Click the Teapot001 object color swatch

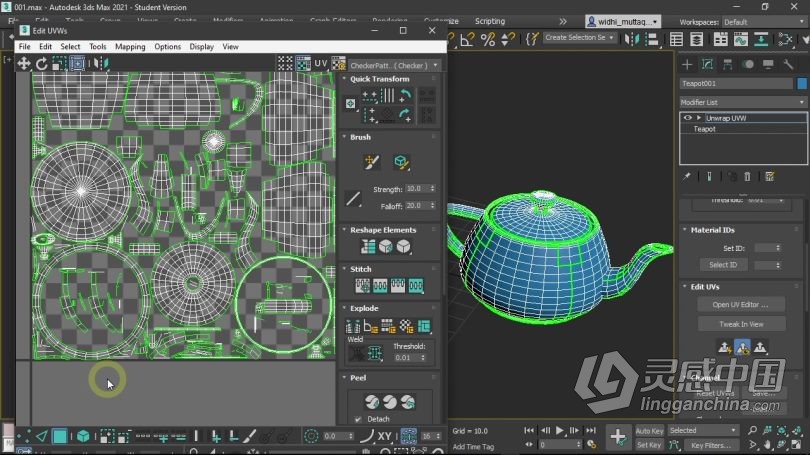coord(802,83)
